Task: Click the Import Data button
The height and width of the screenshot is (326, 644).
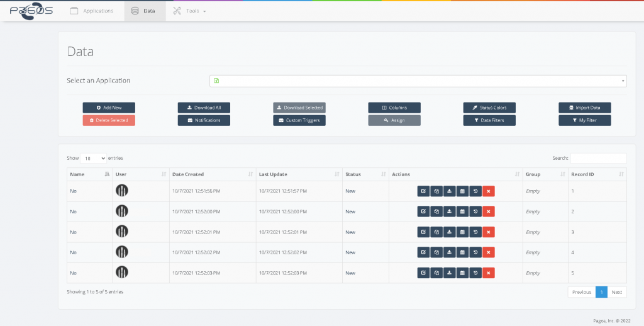Action: (584, 108)
